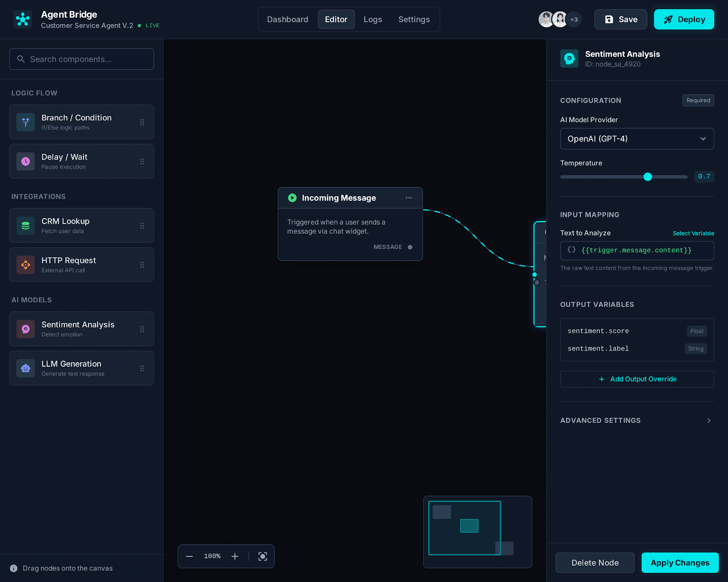Click the info icon in the sidebar footer
This screenshot has width=728, height=582.
click(x=14, y=568)
